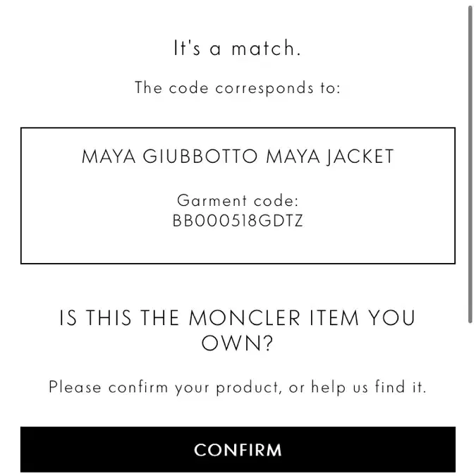Select the "It's a match." heading
Screen dimensions: 476x476
(237, 48)
